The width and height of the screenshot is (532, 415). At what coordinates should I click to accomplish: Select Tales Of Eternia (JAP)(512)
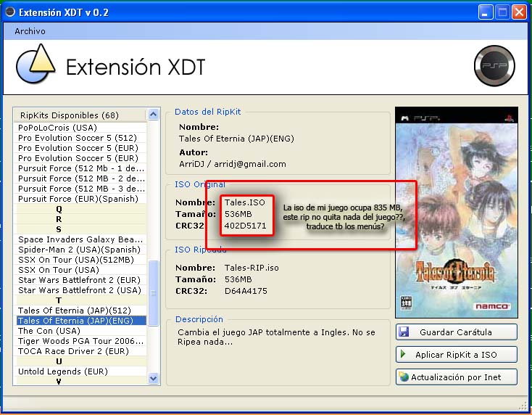pyautogui.click(x=81, y=311)
